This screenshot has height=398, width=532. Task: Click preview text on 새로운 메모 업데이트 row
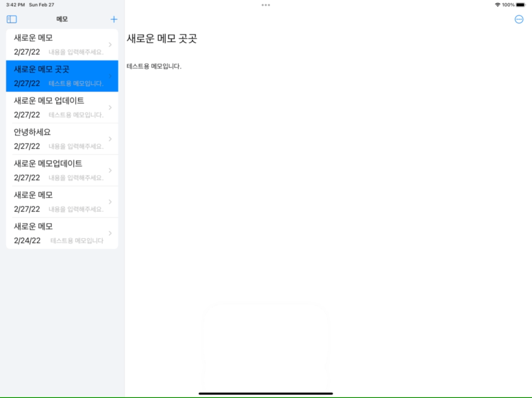[76, 115]
